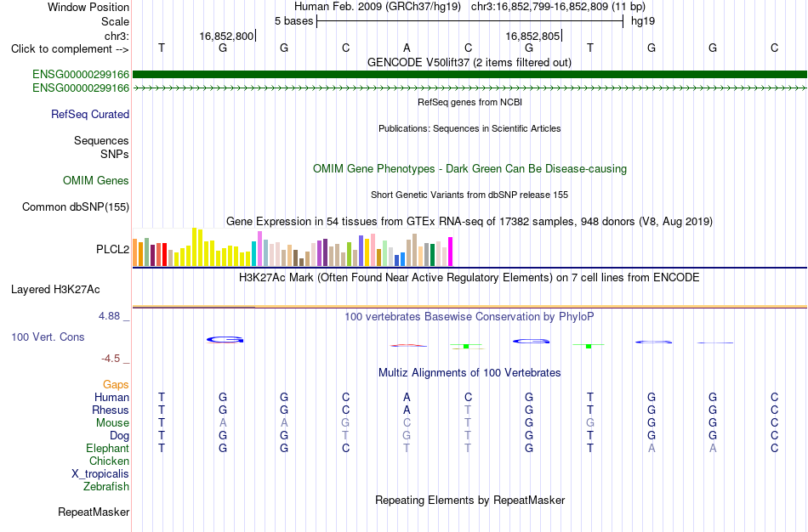Viewport: 808px width, 532px height.
Task: Click the Publications: Sequences in Scientific Articles title
Action: tap(469, 128)
